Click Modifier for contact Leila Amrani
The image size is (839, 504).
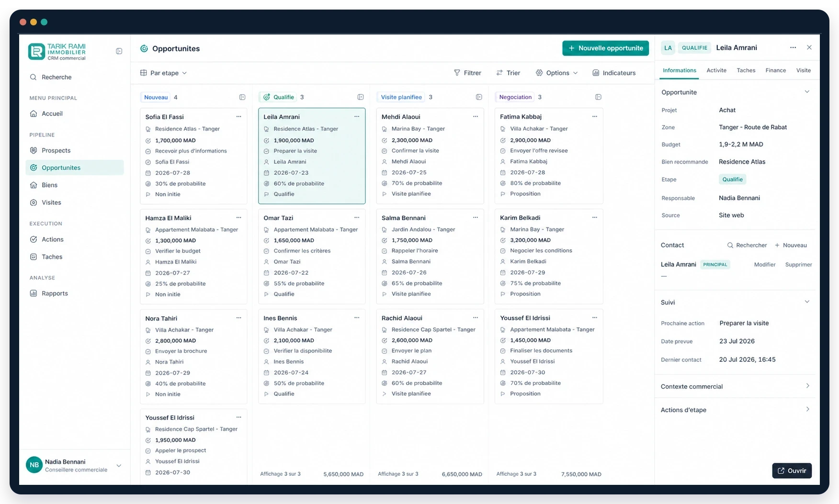coord(765,265)
